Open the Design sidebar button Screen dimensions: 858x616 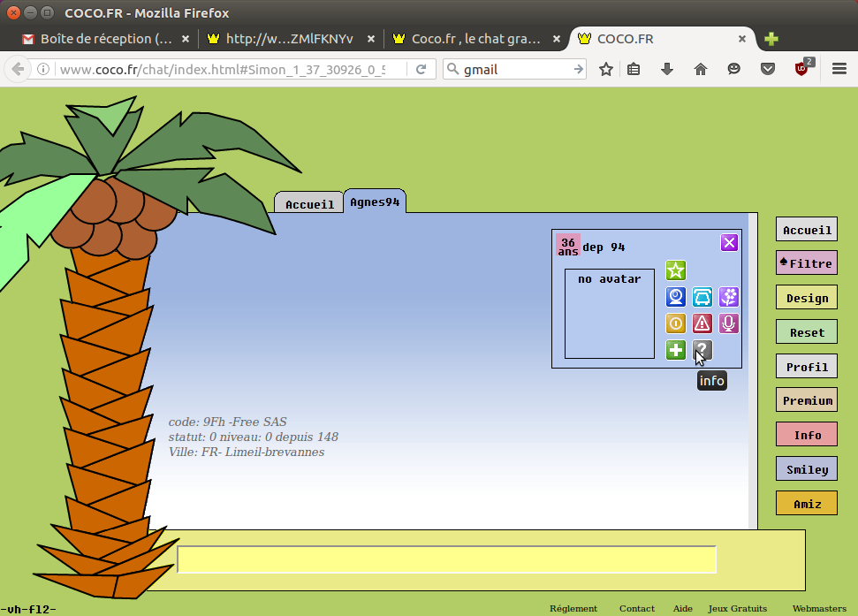pyautogui.click(x=807, y=298)
